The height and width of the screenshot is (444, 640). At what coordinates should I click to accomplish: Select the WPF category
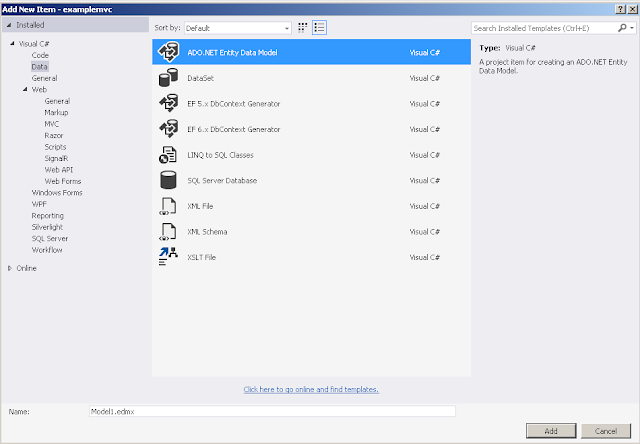[x=39, y=204]
